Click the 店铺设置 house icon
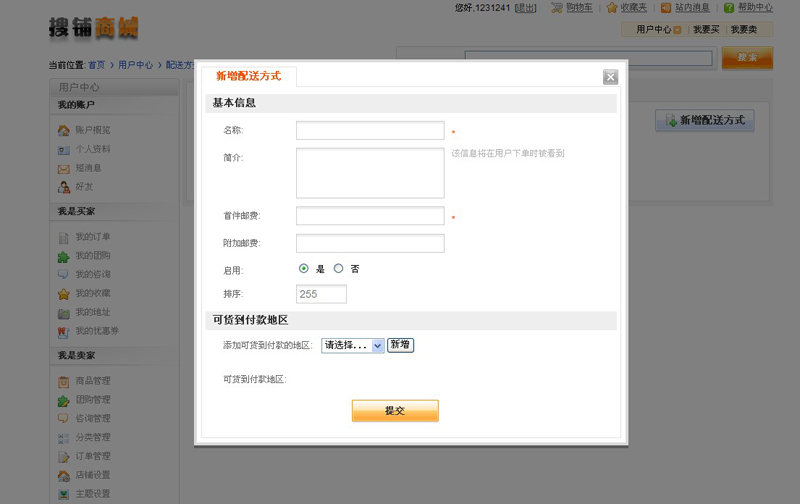800x504 pixels. 63,475
